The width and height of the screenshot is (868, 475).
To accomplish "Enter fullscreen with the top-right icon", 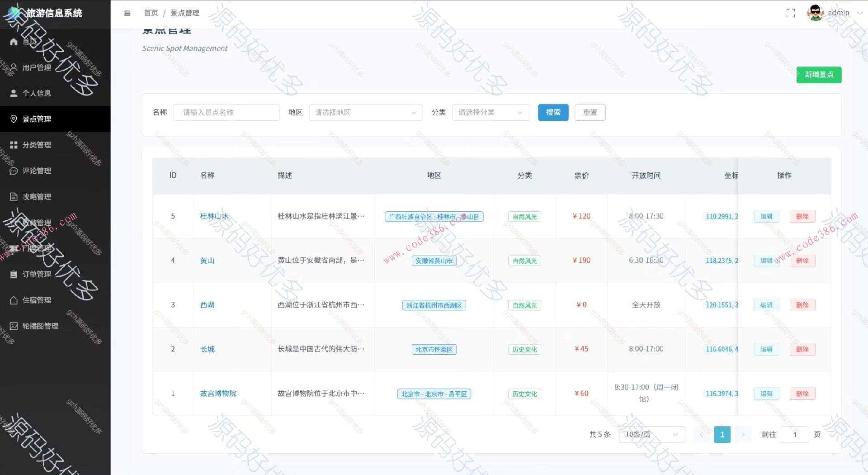I will tap(790, 13).
